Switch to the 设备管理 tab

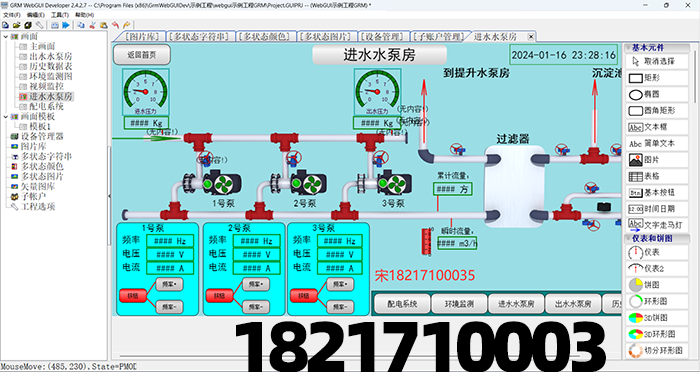[384, 37]
